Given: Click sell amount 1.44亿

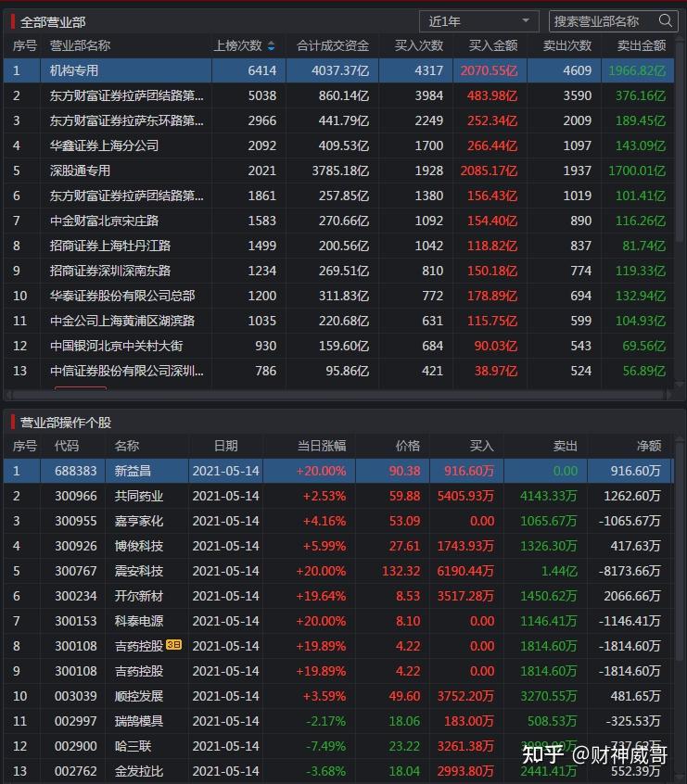Looking at the screenshot, I should pyautogui.click(x=559, y=571).
